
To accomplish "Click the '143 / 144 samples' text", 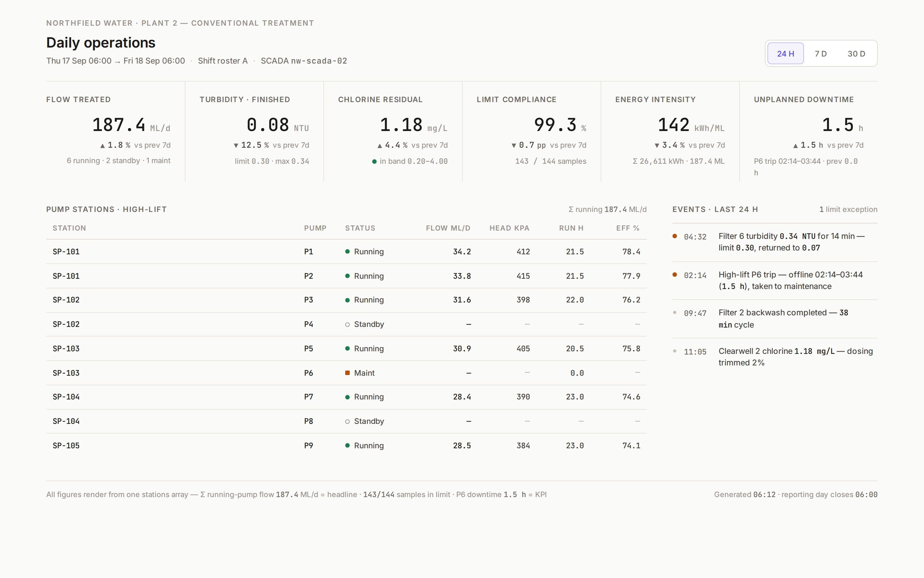I will pos(551,161).
